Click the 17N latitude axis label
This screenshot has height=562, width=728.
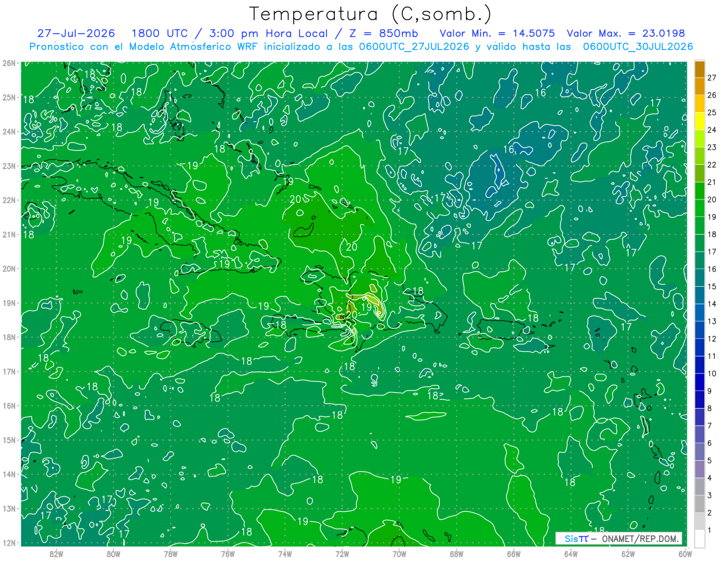tap(8, 372)
